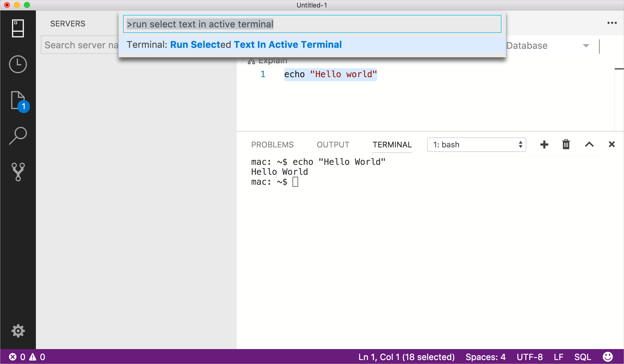This screenshot has width=624, height=364.
Task: Select the bash terminal dropdown
Action: click(476, 145)
